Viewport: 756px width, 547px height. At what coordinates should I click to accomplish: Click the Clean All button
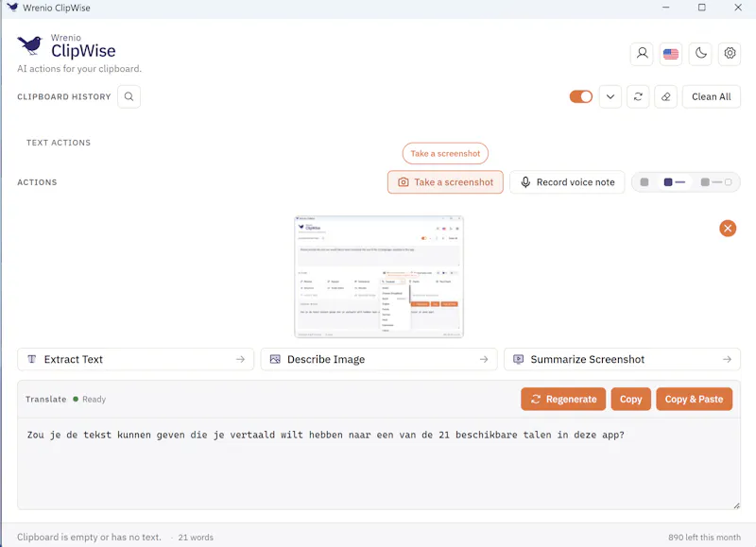pos(712,96)
